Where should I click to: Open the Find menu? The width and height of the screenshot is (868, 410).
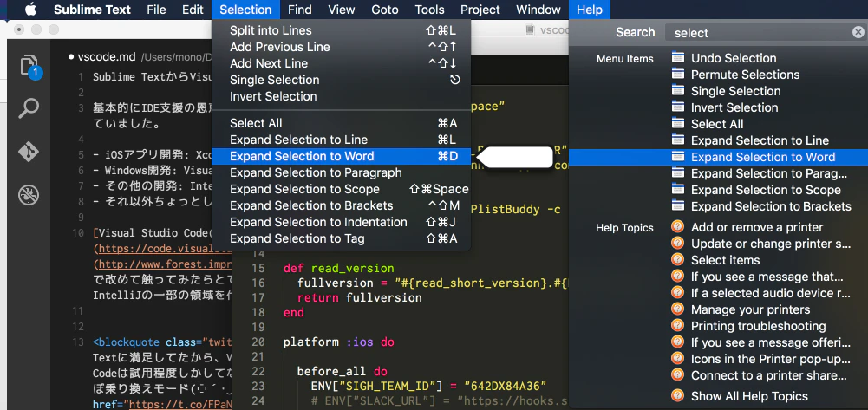coord(299,10)
